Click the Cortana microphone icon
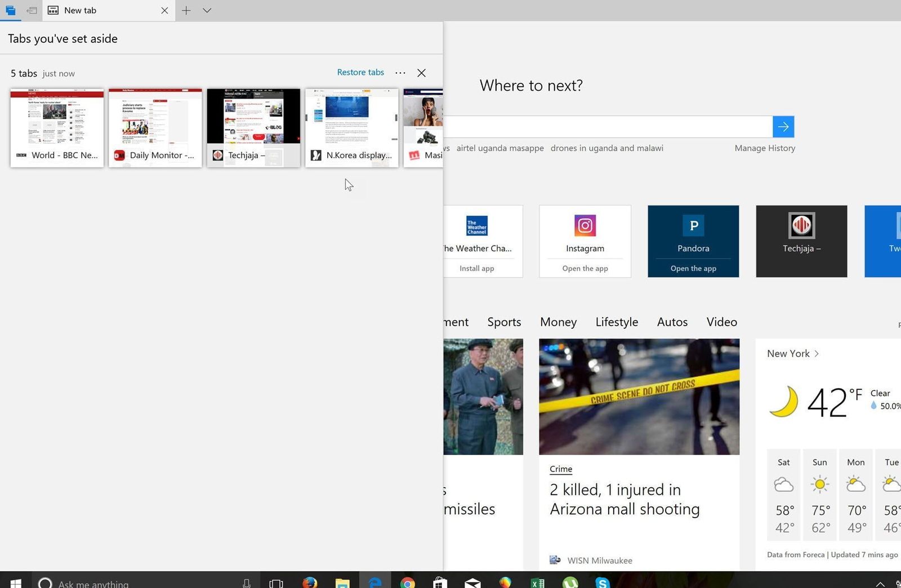 click(247, 583)
